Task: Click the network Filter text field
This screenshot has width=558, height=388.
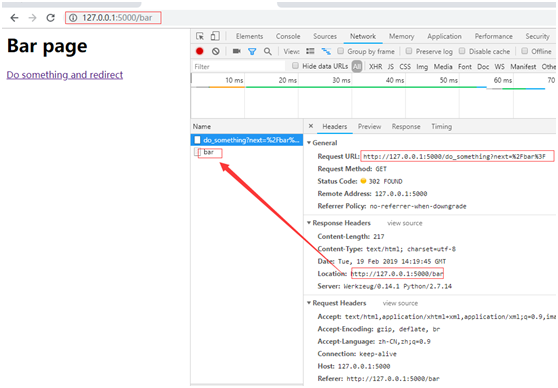Action: click(238, 67)
